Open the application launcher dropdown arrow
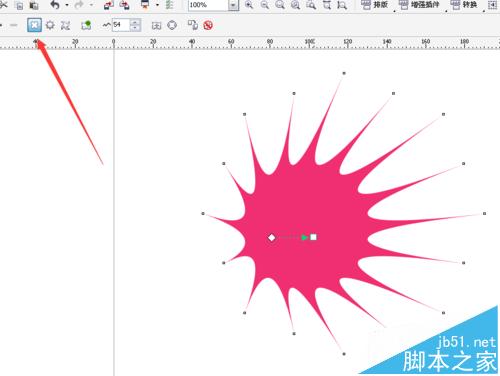The image size is (500, 376). point(157,5)
